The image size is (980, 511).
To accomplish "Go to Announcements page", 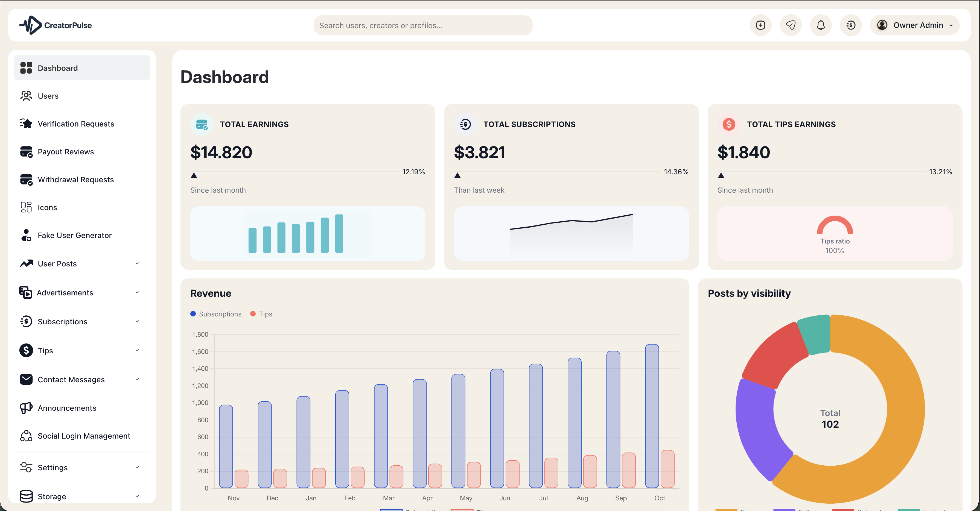I will tap(82, 408).
